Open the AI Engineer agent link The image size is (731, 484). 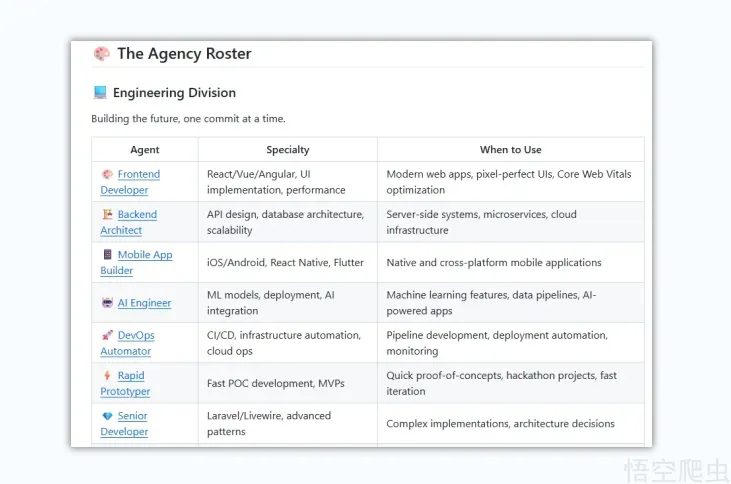coord(144,303)
